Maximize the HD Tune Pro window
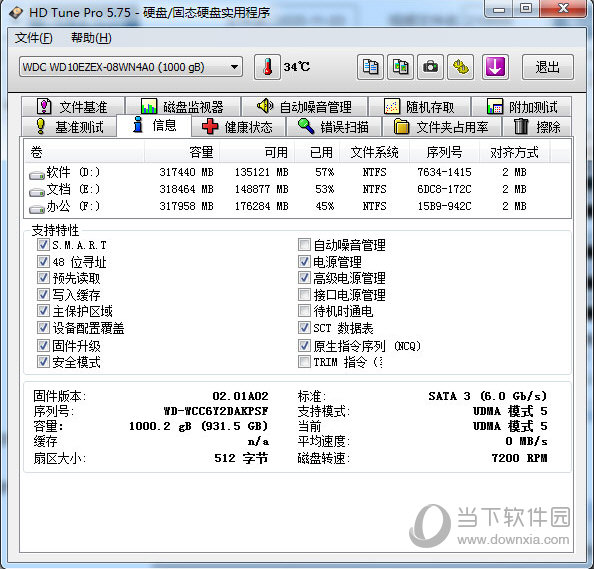This screenshot has width=594, height=569. click(x=526, y=9)
